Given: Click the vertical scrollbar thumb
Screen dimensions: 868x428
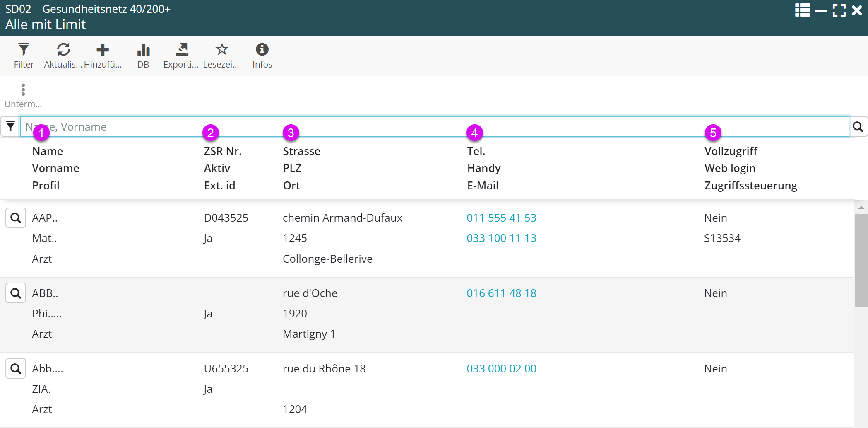Looking at the screenshot, I should 861,260.
